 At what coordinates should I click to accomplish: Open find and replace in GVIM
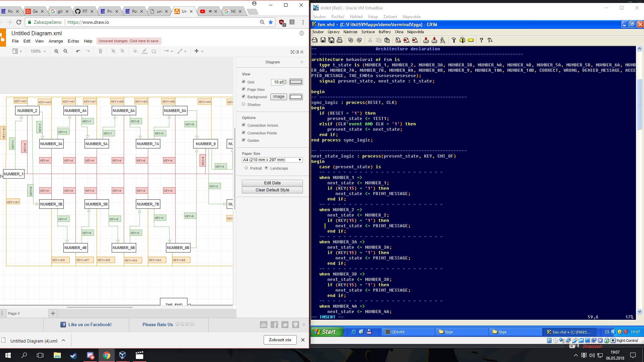click(398, 40)
